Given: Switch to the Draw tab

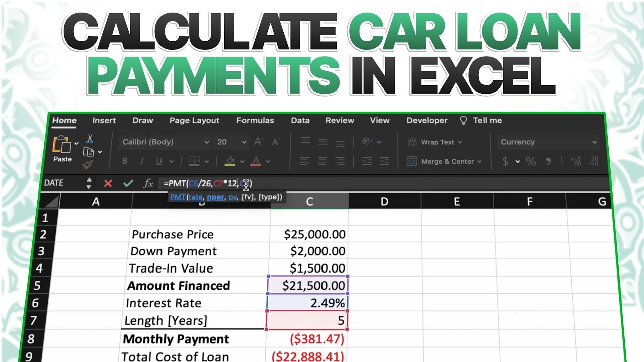Looking at the screenshot, I should coord(143,120).
